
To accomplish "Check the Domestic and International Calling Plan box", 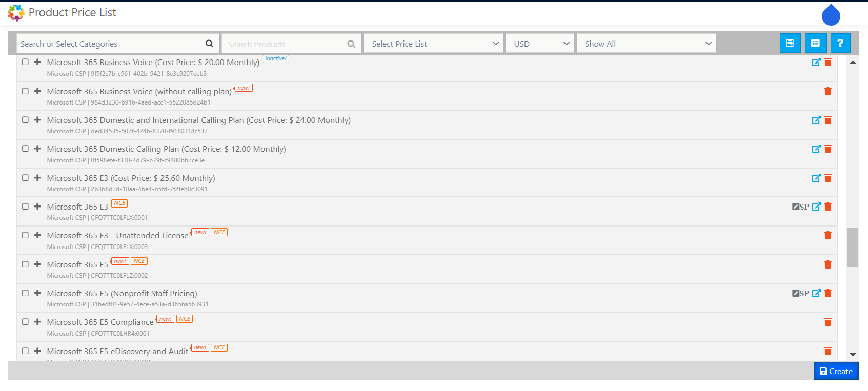I will [x=25, y=120].
